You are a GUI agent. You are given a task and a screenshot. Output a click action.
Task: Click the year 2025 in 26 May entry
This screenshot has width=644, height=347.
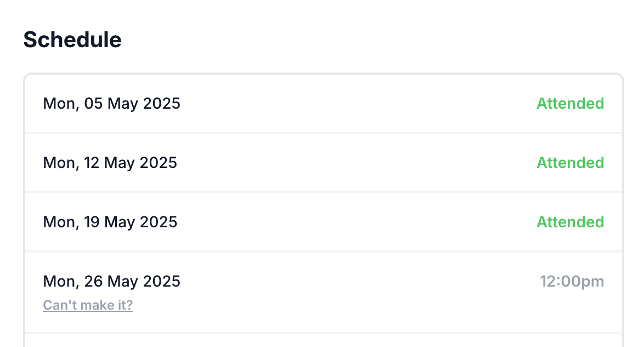pos(161,281)
